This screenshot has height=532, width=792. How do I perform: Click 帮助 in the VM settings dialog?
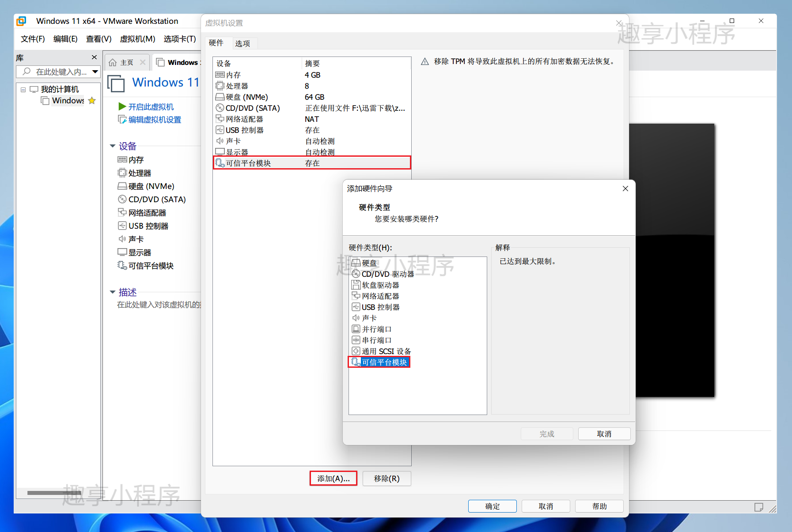599,506
